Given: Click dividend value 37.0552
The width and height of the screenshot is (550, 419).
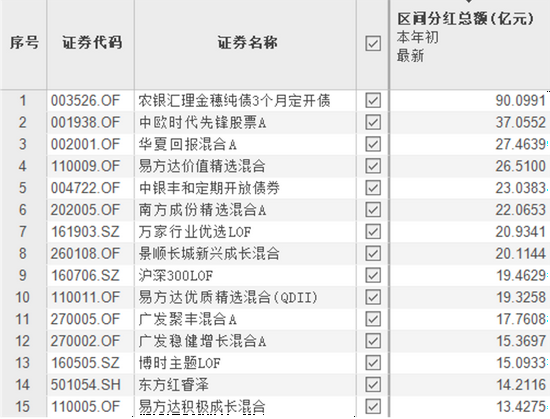Looking at the screenshot, I should (x=521, y=122).
